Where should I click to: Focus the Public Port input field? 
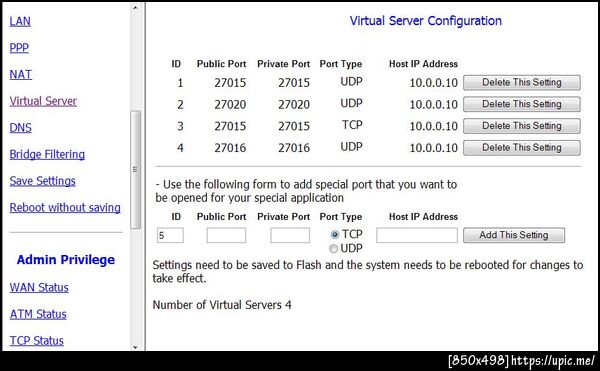[226, 235]
